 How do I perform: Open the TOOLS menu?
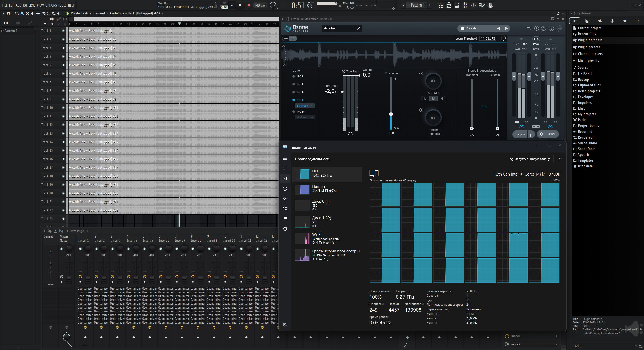pos(62,5)
